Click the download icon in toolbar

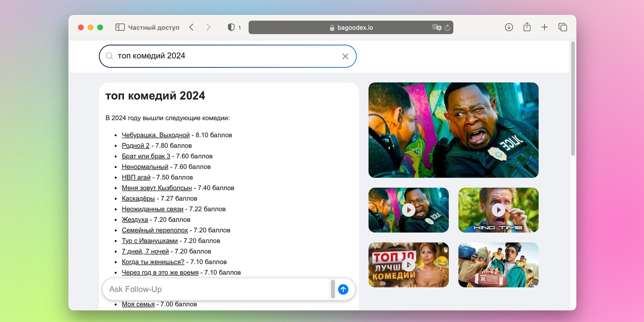pyautogui.click(x=506, y=28)
